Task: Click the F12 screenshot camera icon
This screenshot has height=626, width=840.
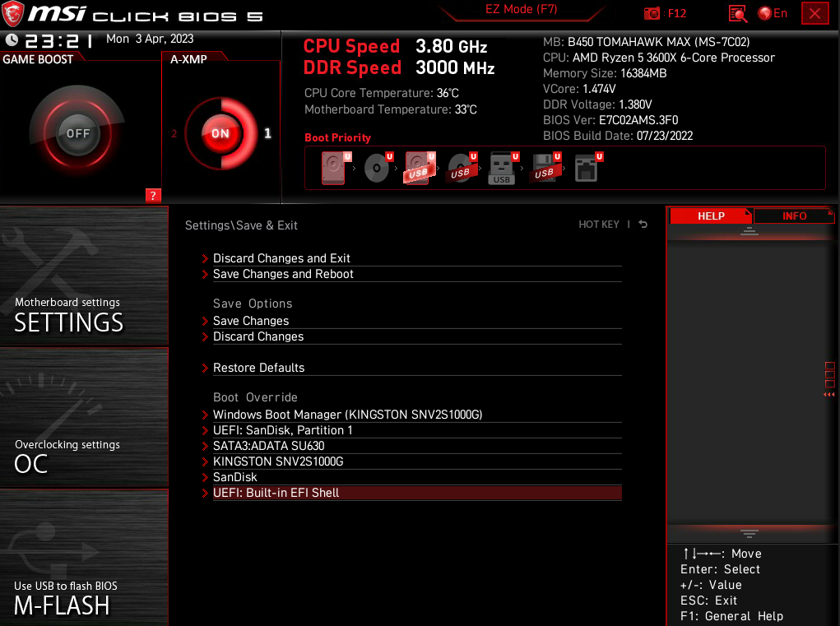Action: click(x=652, y=13)
